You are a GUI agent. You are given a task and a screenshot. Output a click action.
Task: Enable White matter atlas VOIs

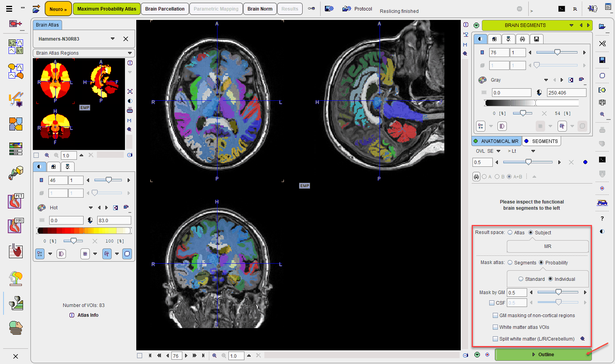click(496, 327)
